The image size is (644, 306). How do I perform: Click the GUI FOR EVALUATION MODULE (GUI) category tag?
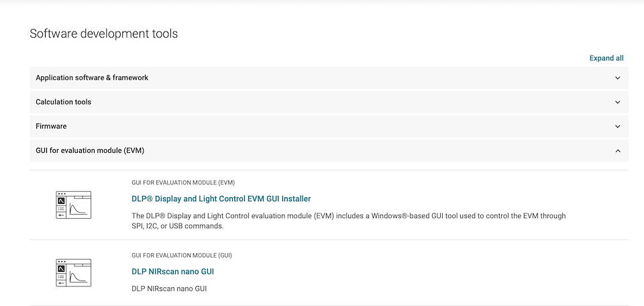pos(182,256)
